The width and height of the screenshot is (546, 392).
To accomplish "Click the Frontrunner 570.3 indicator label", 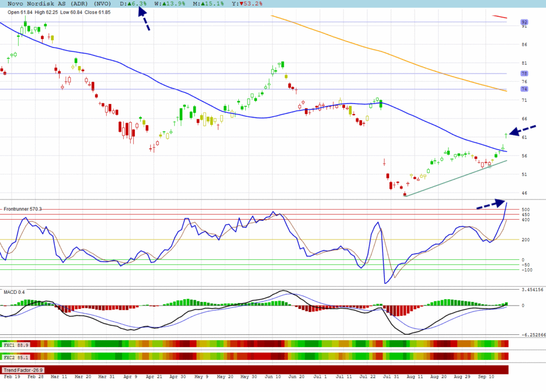I will coord(22,209).
